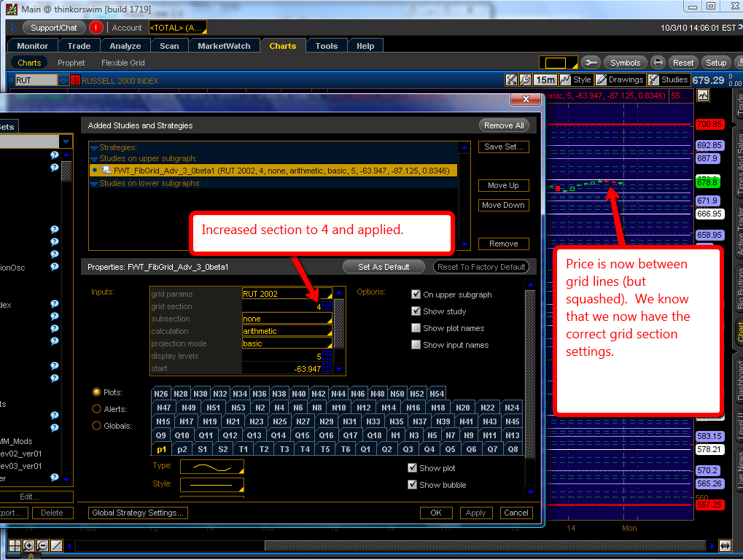Select the trendline drawing tool icon
Screen dimensions: 743x560
tap(56, 545)
